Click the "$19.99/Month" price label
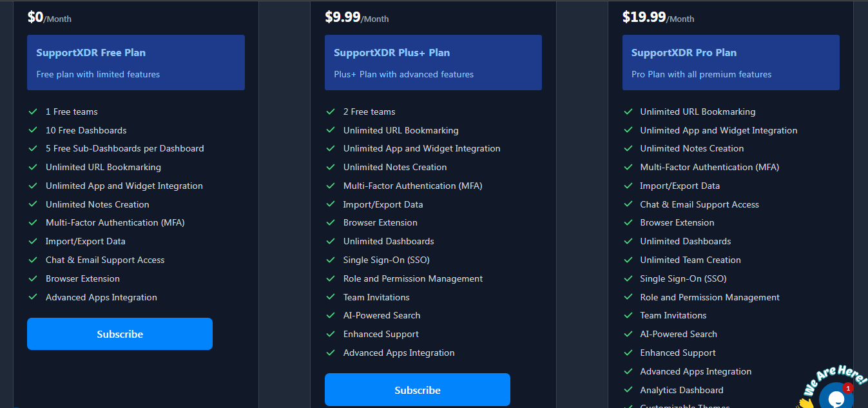 [x=658, y=17]
